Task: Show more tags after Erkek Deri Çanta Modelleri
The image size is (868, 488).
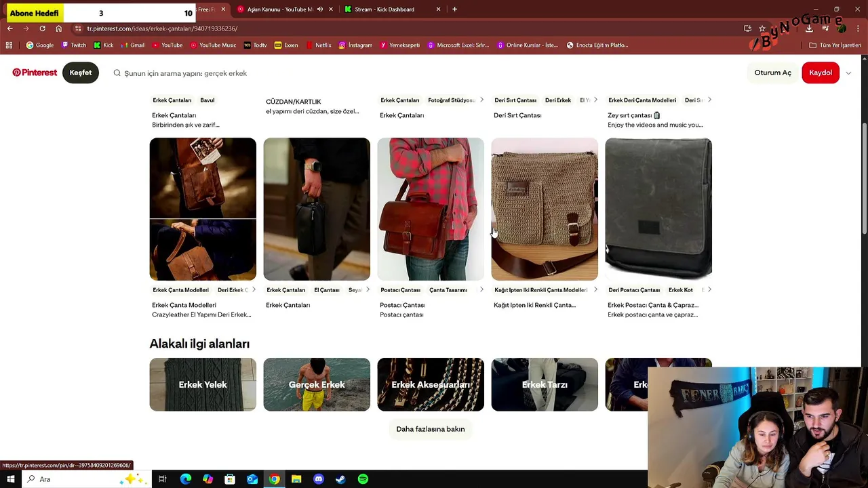Action: coord(709,100)
